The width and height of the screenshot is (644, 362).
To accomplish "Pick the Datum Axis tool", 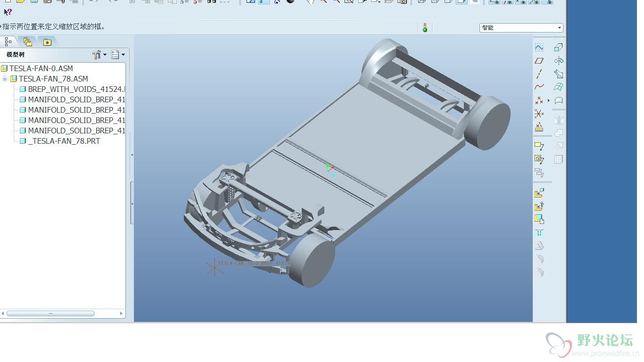I will [x=539, y=74].
